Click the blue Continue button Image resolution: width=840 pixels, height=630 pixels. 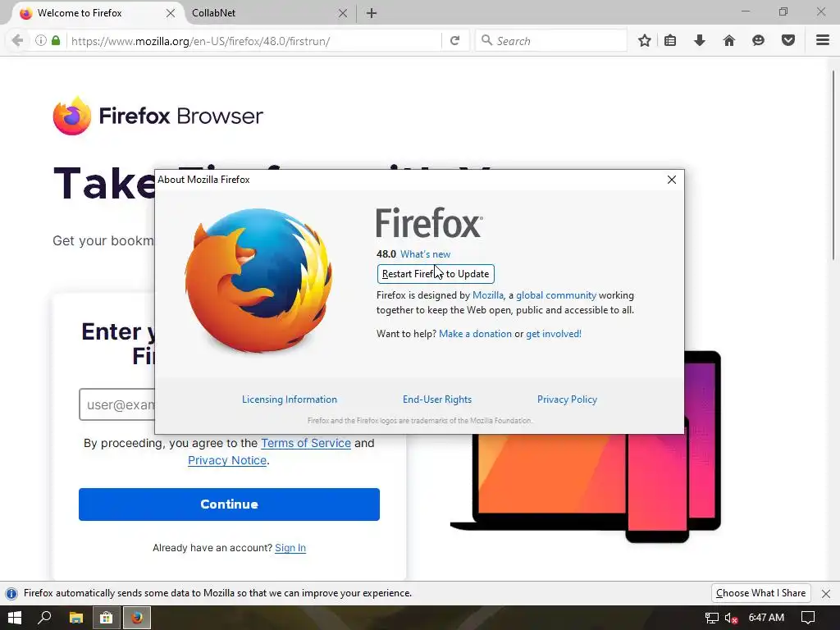click(229, 504)
